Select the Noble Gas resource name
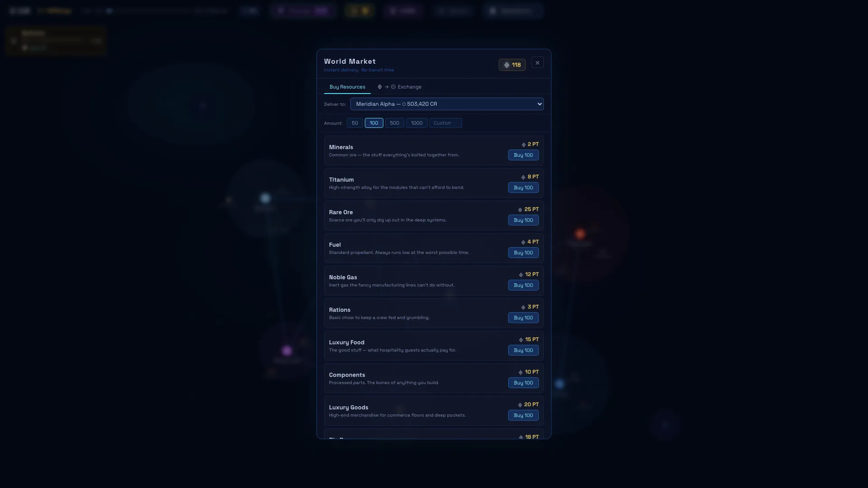The height and width of the screenshot is (488, 868). (x=343, y=277)
